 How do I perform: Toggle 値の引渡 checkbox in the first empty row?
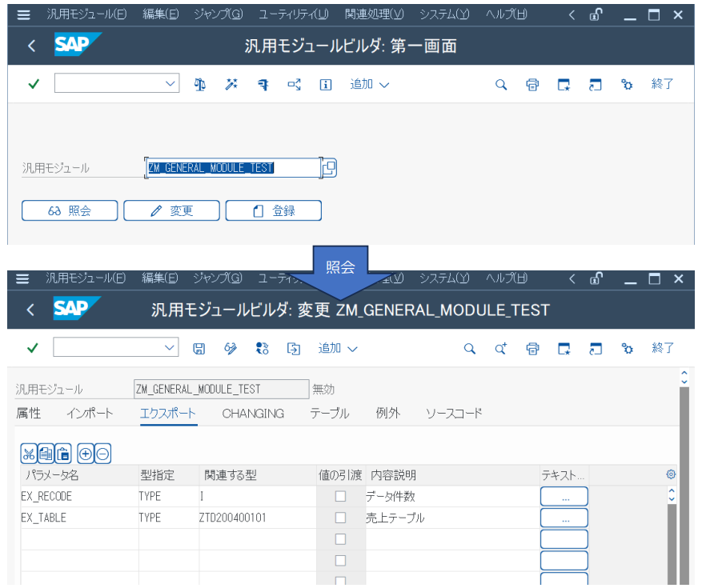click(x=340, y=539)
